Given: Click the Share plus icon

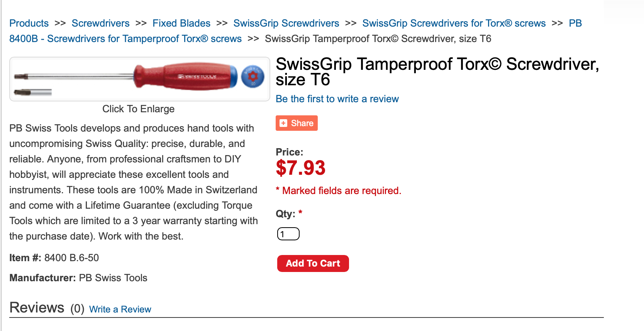Looking at the screenshot, I should point(283,123).
